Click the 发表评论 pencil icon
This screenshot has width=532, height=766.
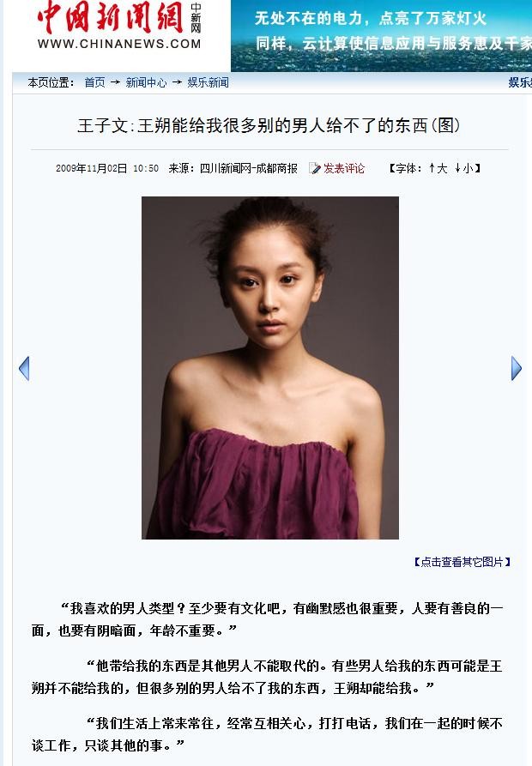[315, 168]
